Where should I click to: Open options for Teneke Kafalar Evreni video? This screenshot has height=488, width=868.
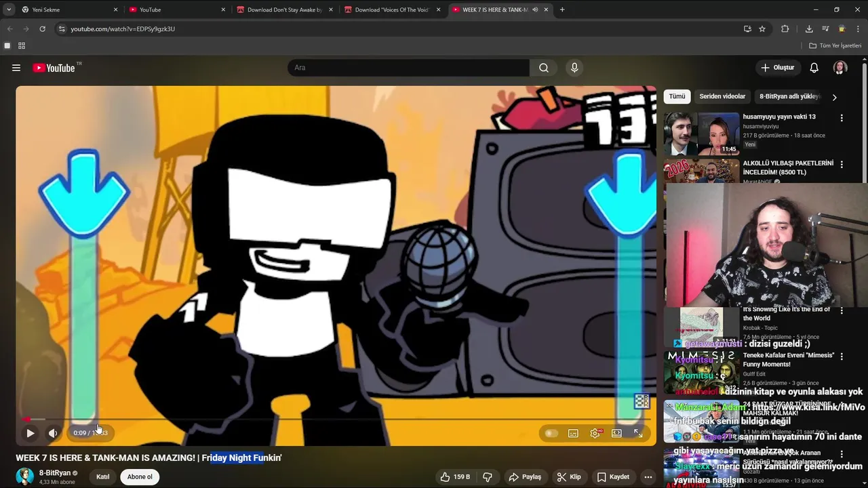842,357
